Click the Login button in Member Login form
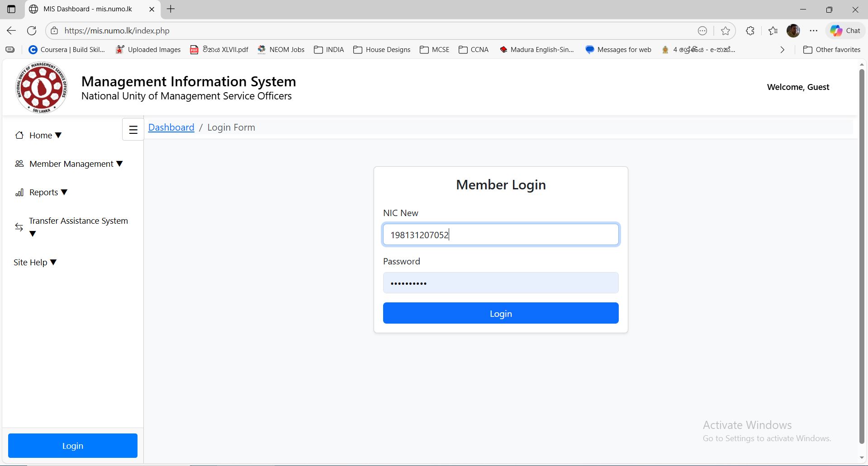 point(500,313)
